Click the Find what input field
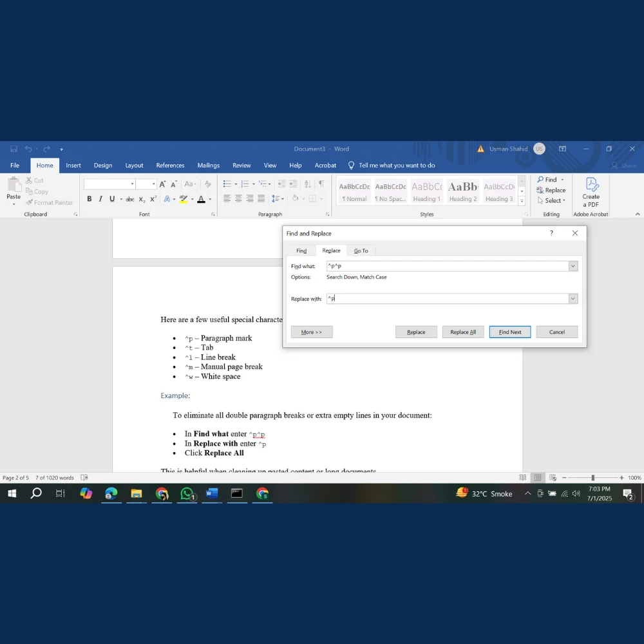 point(448,266)
